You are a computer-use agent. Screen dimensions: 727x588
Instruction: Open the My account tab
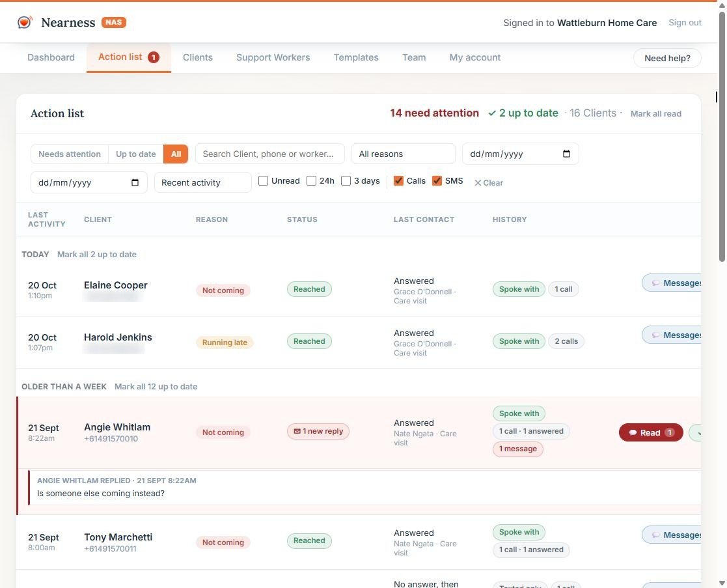click(474, 57)
